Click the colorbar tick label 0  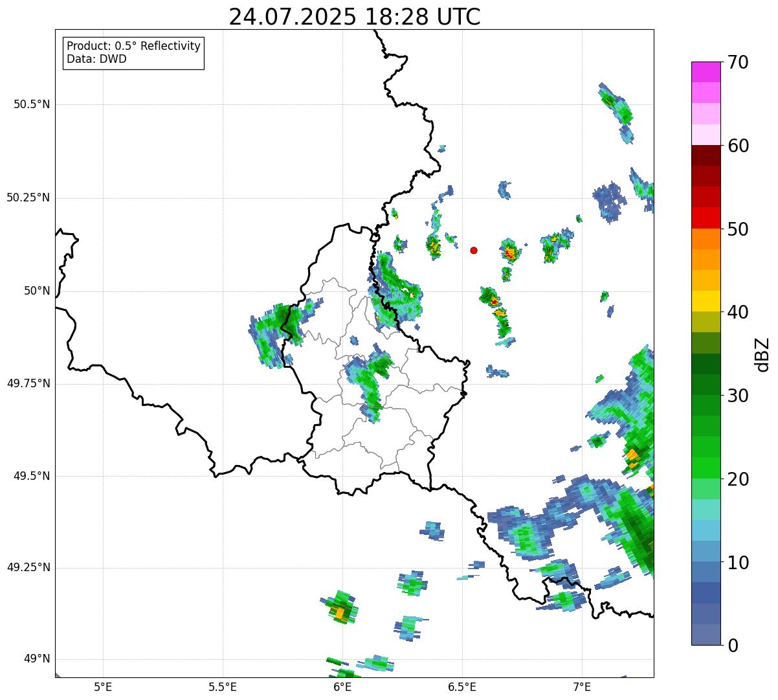click(731, 646)
